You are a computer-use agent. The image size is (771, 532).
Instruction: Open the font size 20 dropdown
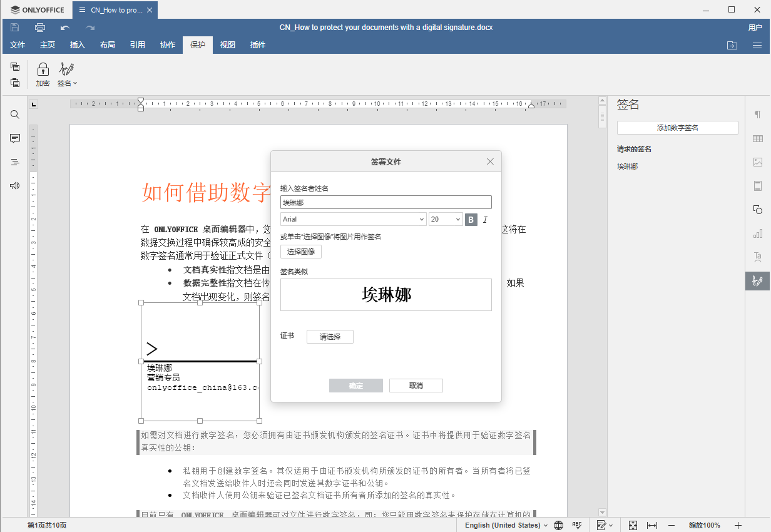click(446, 219)
